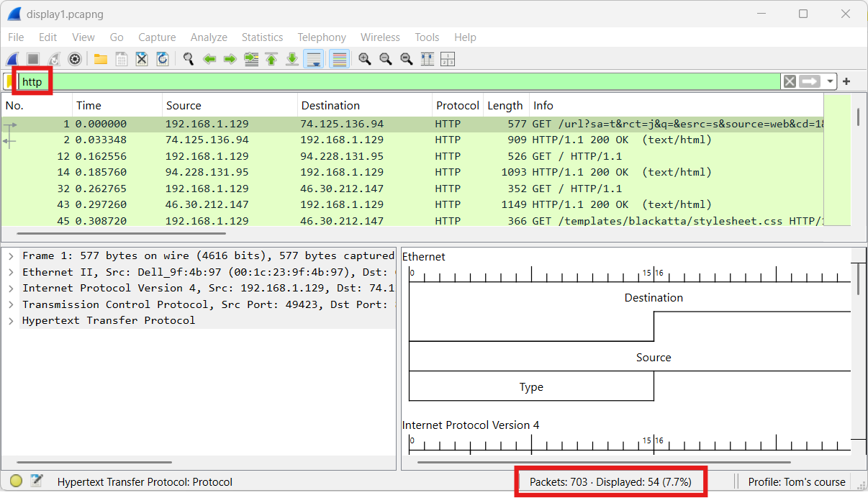Click the expert information status circle

coord(16,481)
